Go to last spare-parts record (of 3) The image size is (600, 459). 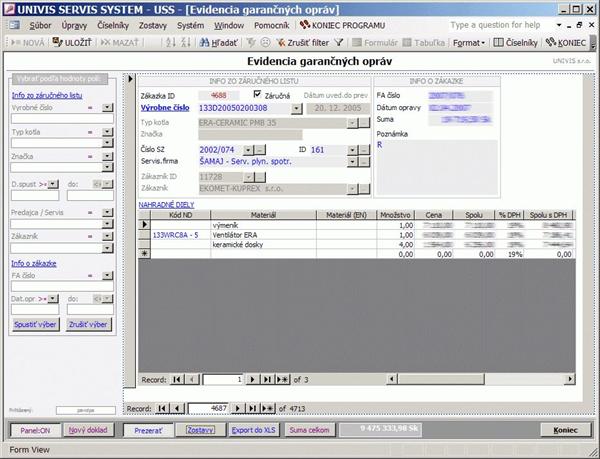[x=267, y=379]
